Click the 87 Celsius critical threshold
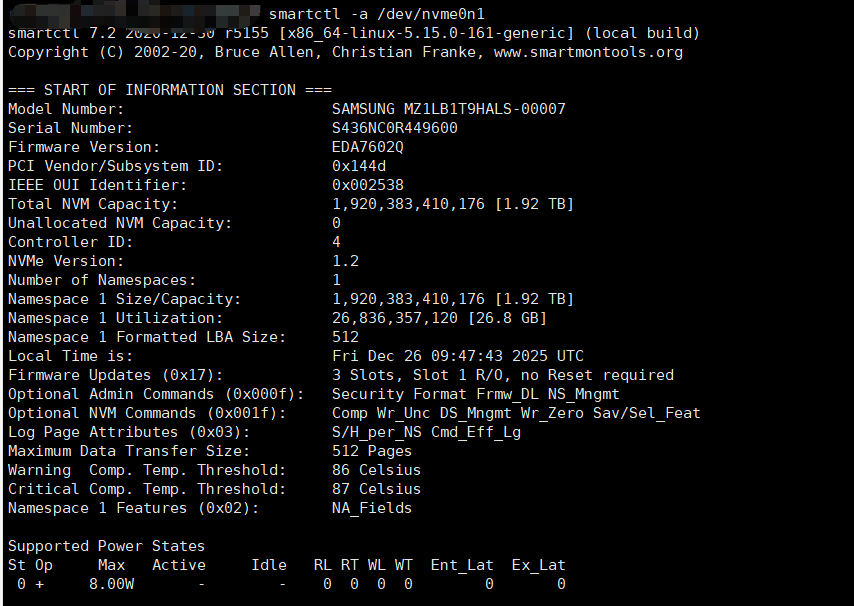Screen dimensions: 854x606 pos(376,489)
